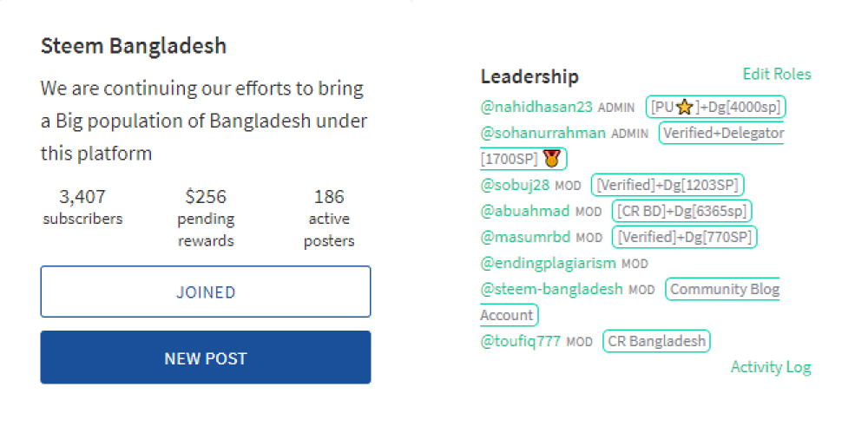Create a new post with NEW POST
868x446 pixels.
coord(206,357)
